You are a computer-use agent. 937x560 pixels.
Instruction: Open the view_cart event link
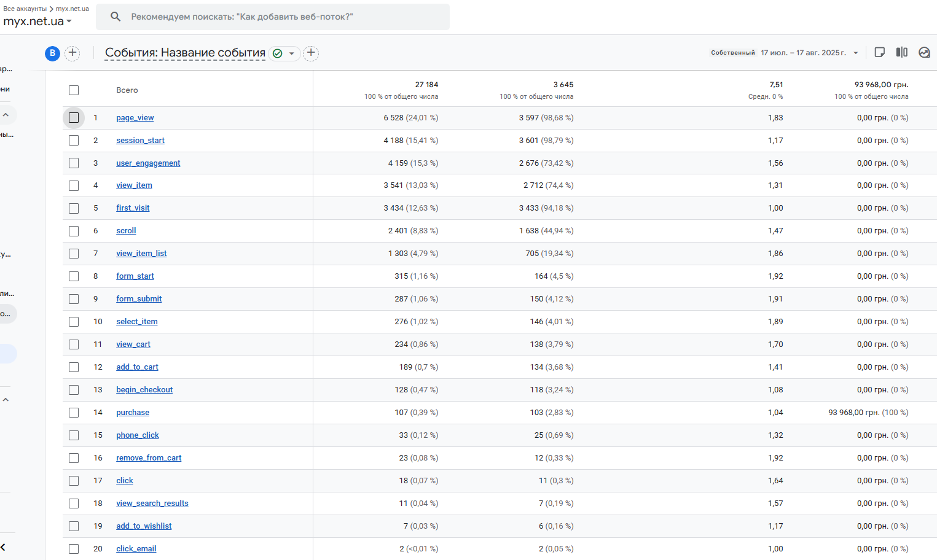(133, 344)
